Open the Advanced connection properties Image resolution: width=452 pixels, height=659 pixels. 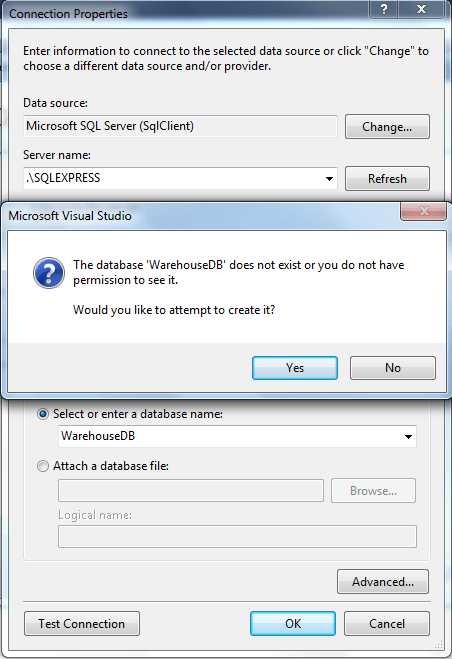(x=383, y=582)
